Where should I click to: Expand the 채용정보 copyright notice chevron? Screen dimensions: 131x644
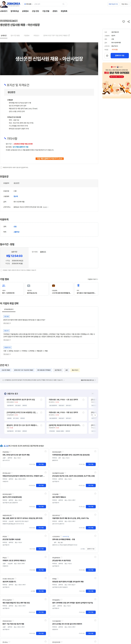64,380
